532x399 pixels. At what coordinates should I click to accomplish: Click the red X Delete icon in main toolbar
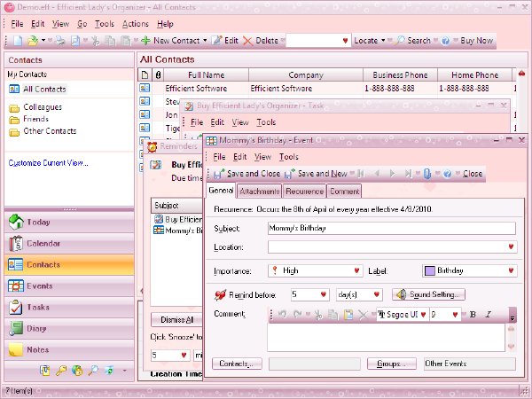(248, 41)
